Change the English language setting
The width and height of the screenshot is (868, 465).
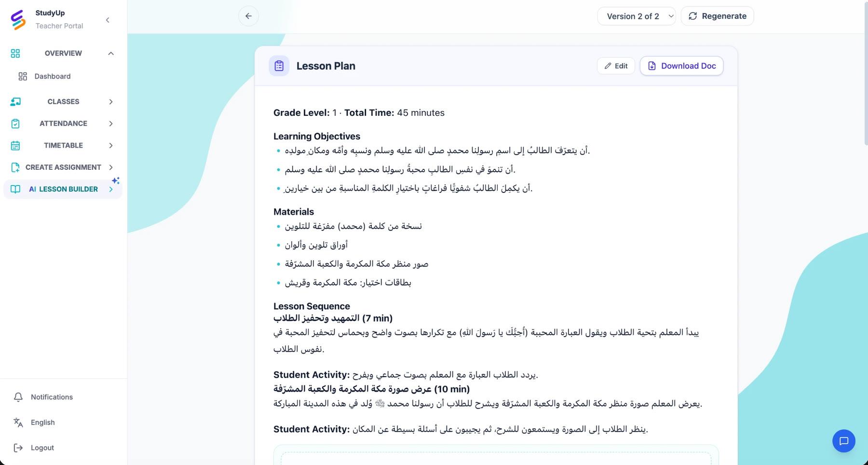[42, 423]
